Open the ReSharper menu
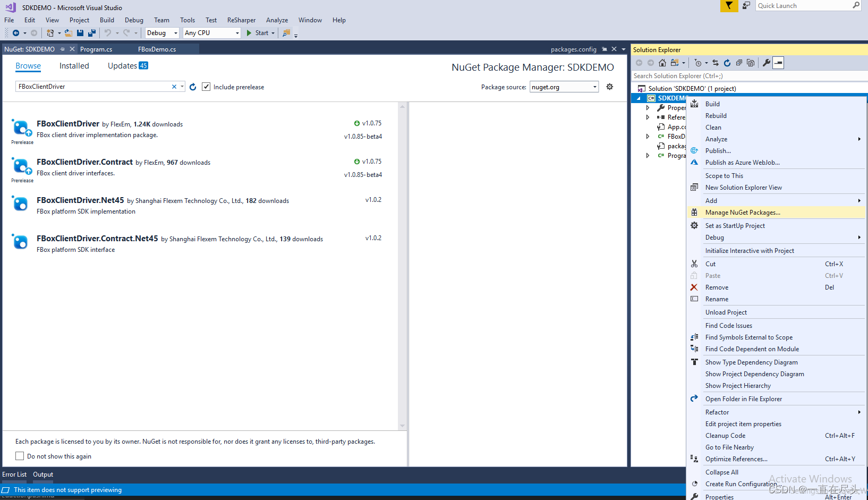The width and height of the screenshot is (868, 500). [241, 20]
